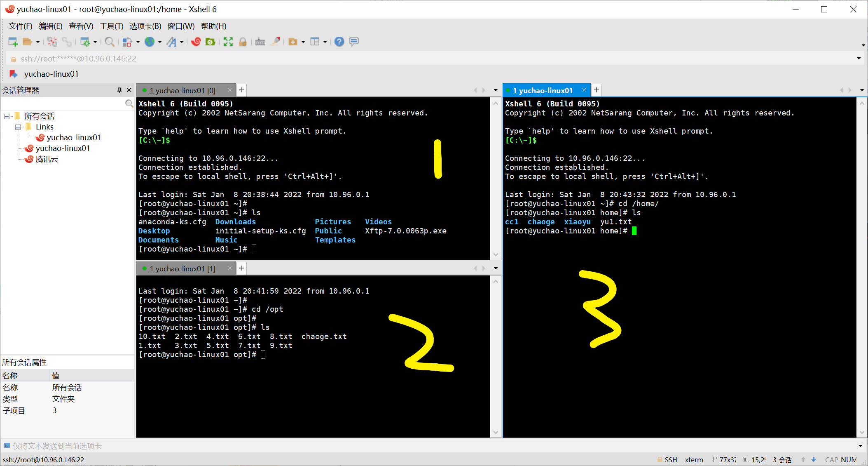
Task: Click the New Session toolbar icon
Action: (13, 42)
